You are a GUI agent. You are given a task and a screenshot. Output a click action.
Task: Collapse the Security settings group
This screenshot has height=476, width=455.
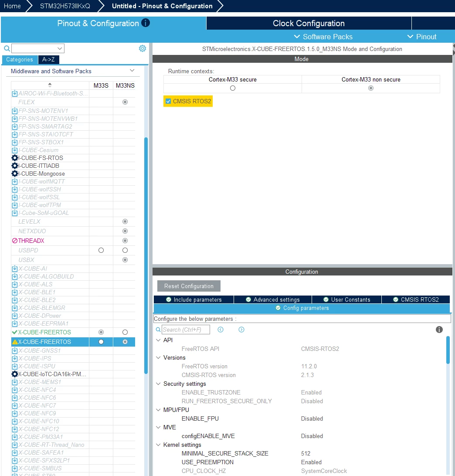(158, 384)
